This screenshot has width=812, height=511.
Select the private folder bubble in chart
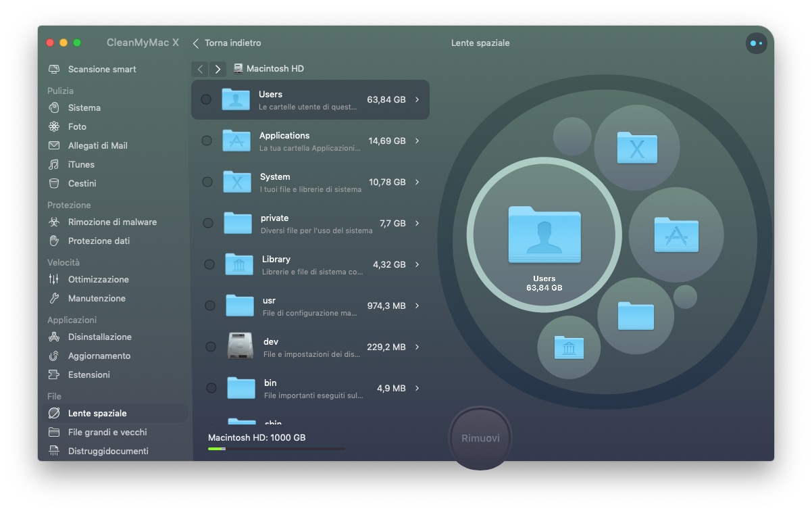[x=636, y=316]
